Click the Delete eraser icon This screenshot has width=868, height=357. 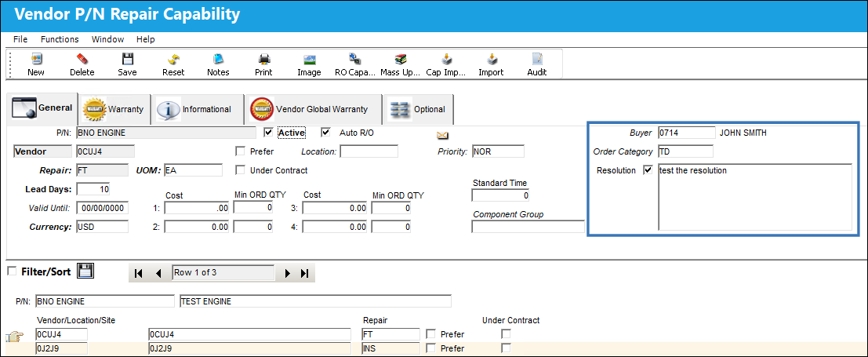click(x=82, y=60)
